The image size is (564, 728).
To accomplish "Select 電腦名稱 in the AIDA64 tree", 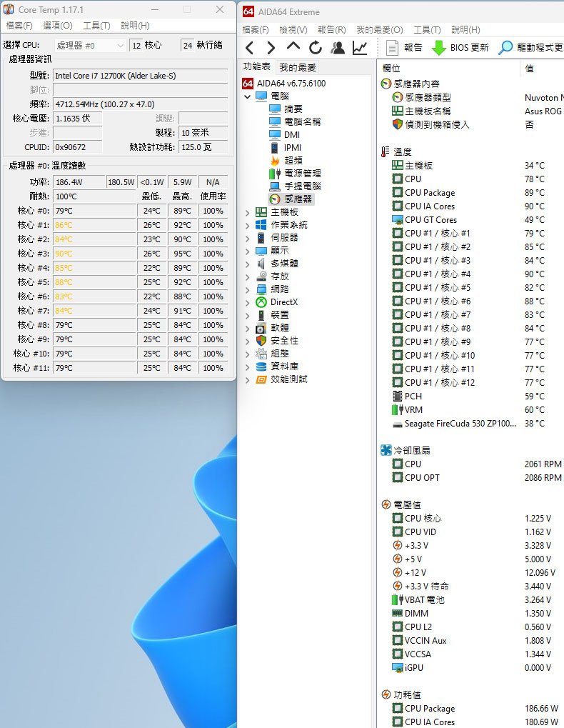I will tap(295, 121).
